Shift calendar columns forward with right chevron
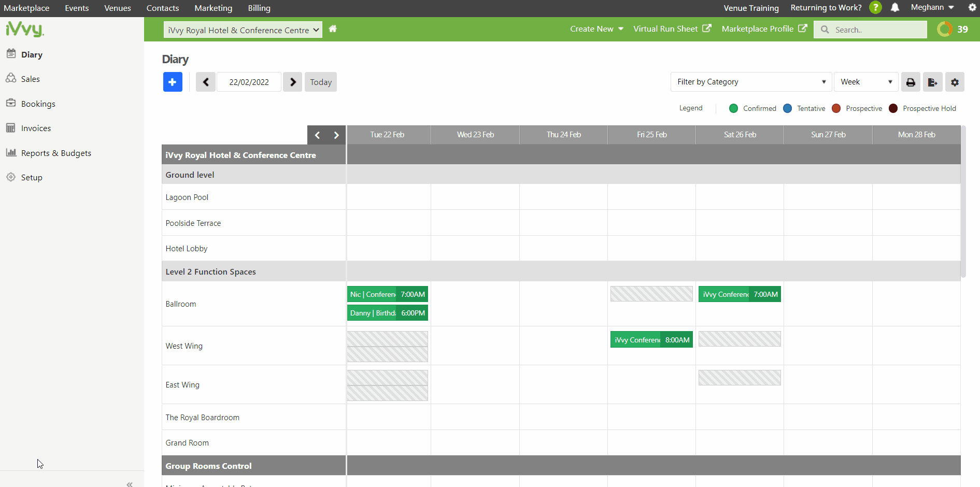The height and width of the screenshot is (487, 980). (336, 135)
